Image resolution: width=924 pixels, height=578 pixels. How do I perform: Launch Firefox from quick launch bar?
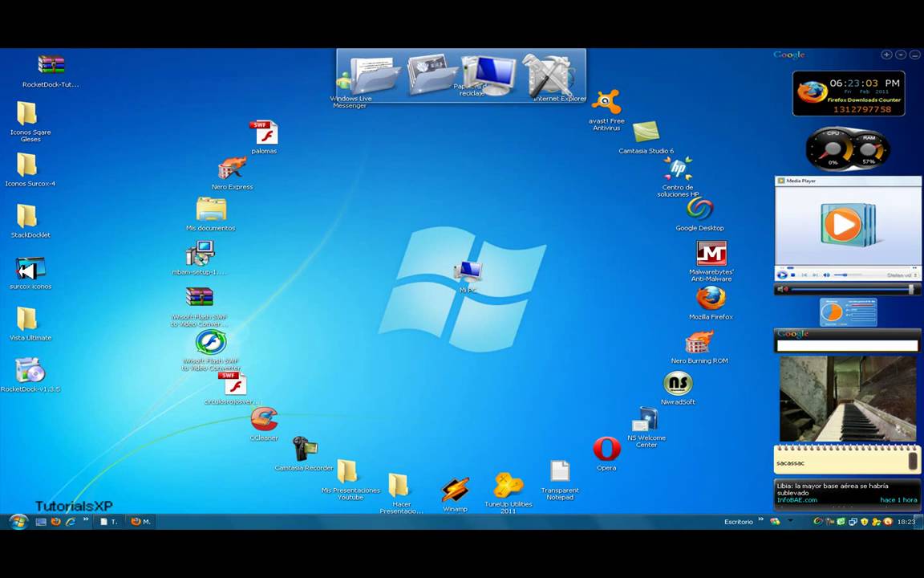pos(56,522)
